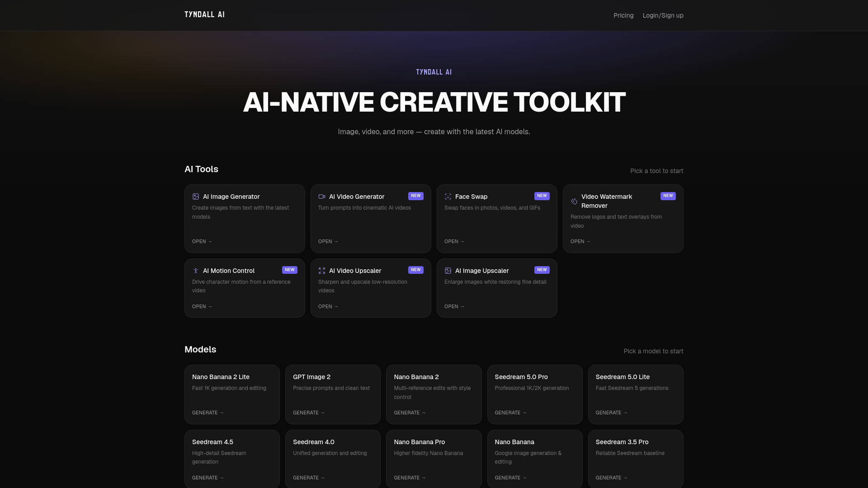Click the Models section heading
Viewport: 868px width, 488px height.
(200, 349)
